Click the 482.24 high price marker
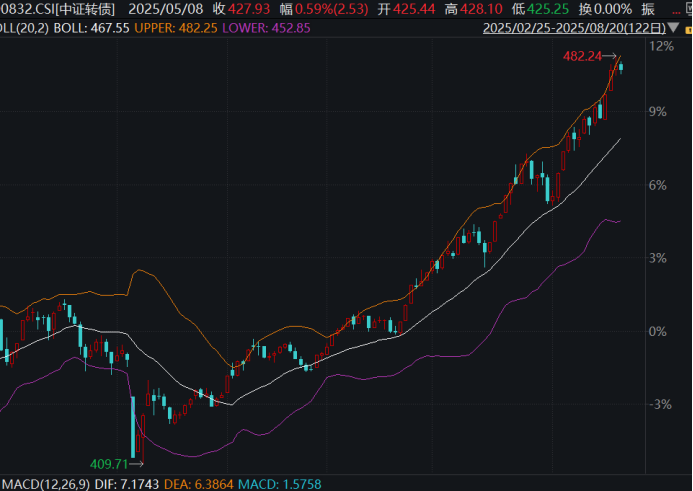This screenshot has height=491, width=693. pyautogui.click(x=583, y=56)
